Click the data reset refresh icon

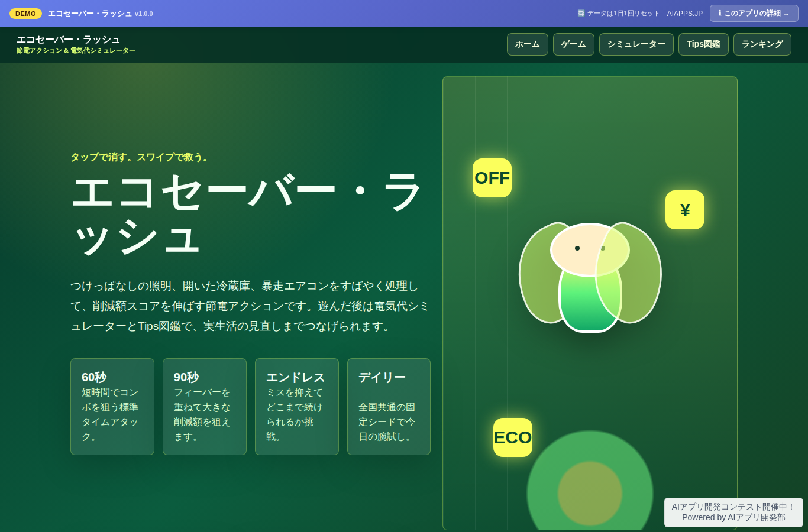click(581, 13)
